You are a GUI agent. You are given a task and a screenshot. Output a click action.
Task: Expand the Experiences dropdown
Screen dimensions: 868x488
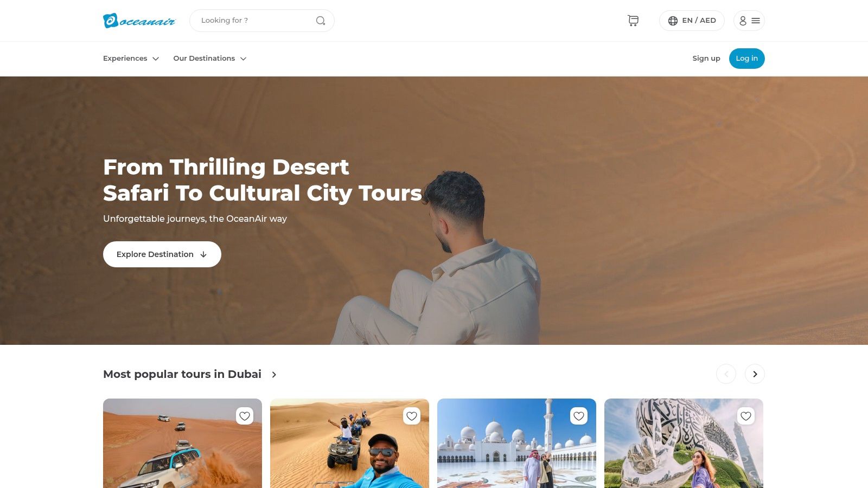click(x=131, y=59)
